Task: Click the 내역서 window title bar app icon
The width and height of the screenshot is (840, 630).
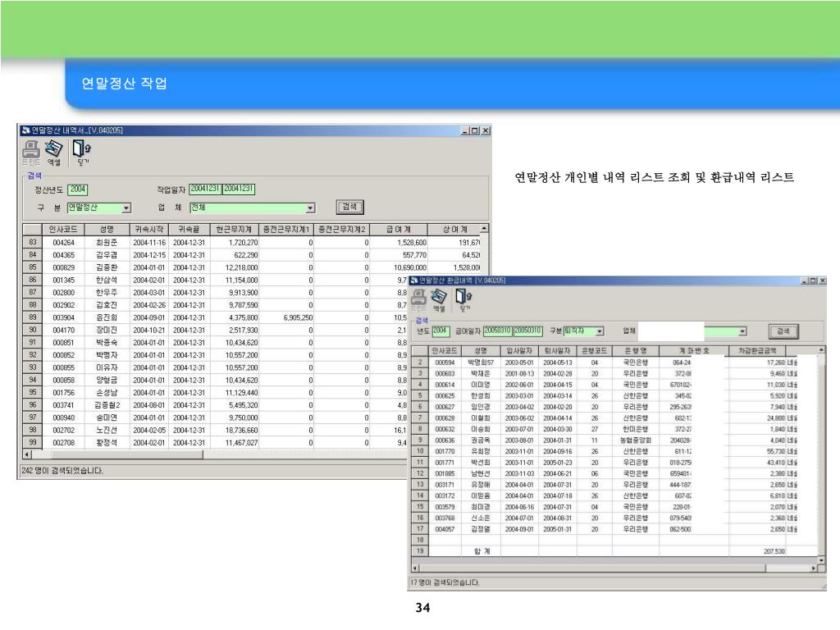Action: 25,130
